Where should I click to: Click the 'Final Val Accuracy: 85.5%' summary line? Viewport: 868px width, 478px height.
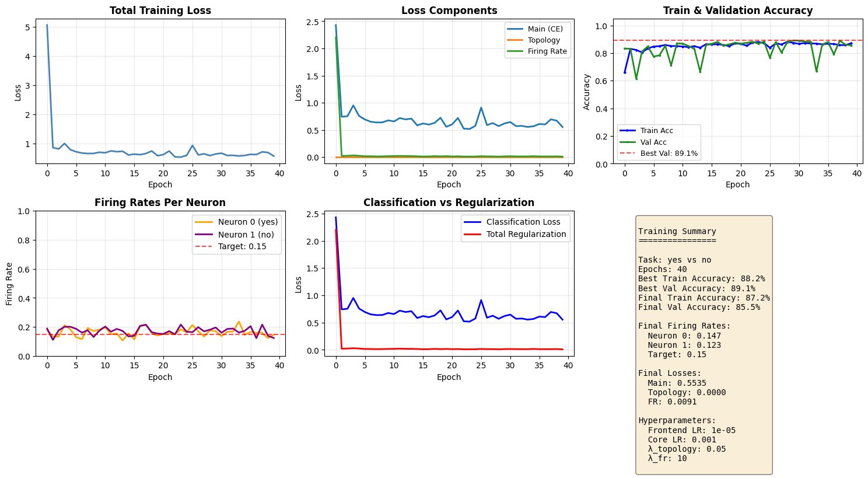point(699,307)
